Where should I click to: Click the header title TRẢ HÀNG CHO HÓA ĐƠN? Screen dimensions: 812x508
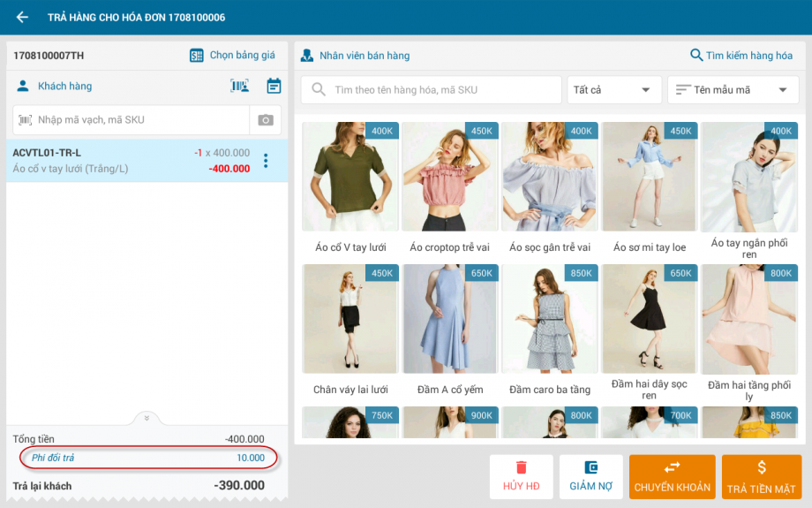click(136, 17)
